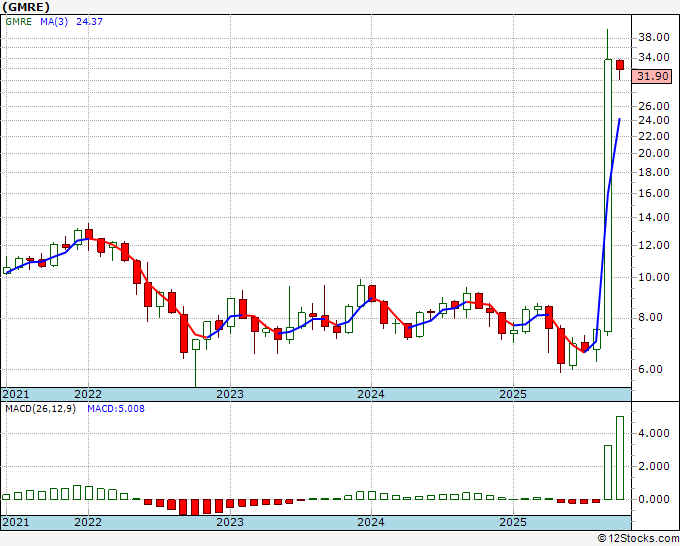Click 2024 on the MACD timeline
The width and height of the screenshot is (680, 546).
[x=371, y=522]
